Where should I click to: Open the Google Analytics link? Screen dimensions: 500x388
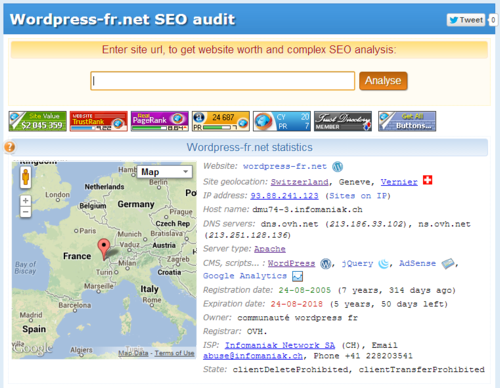pos(245,276)
